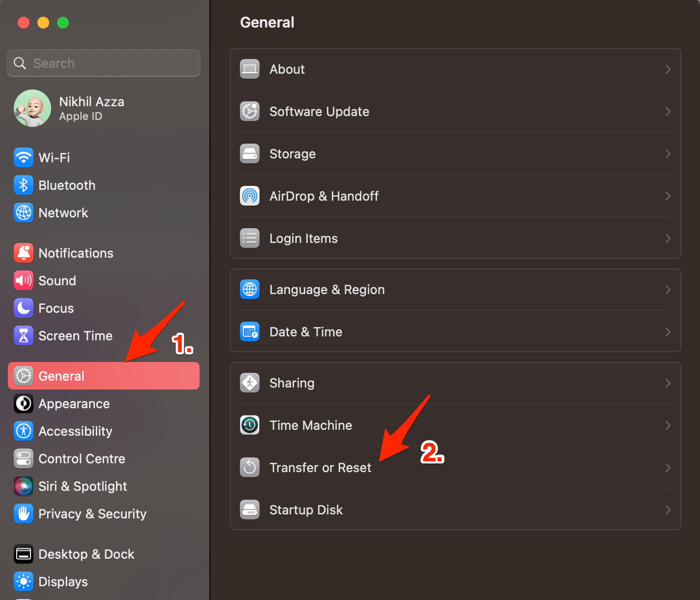Open Time Machine text label
This screenshot has width=700, height=600.
(x=311, y=425)
